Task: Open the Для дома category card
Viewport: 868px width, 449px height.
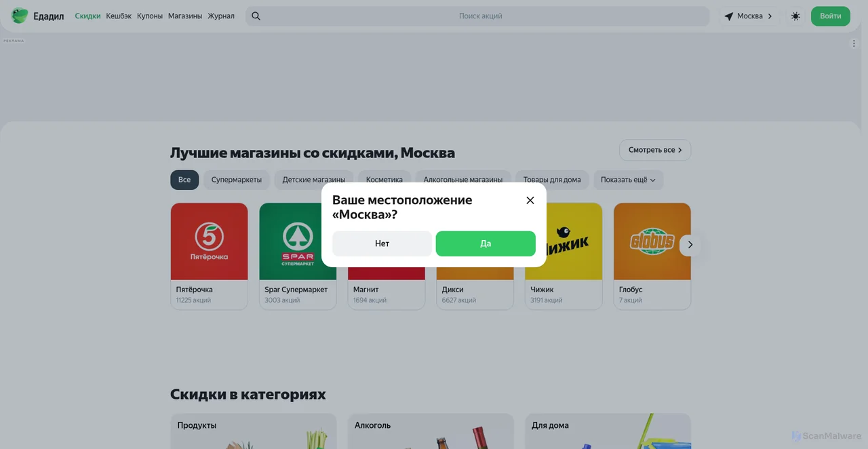Action: pyautogui.click(x=608, y=431)
